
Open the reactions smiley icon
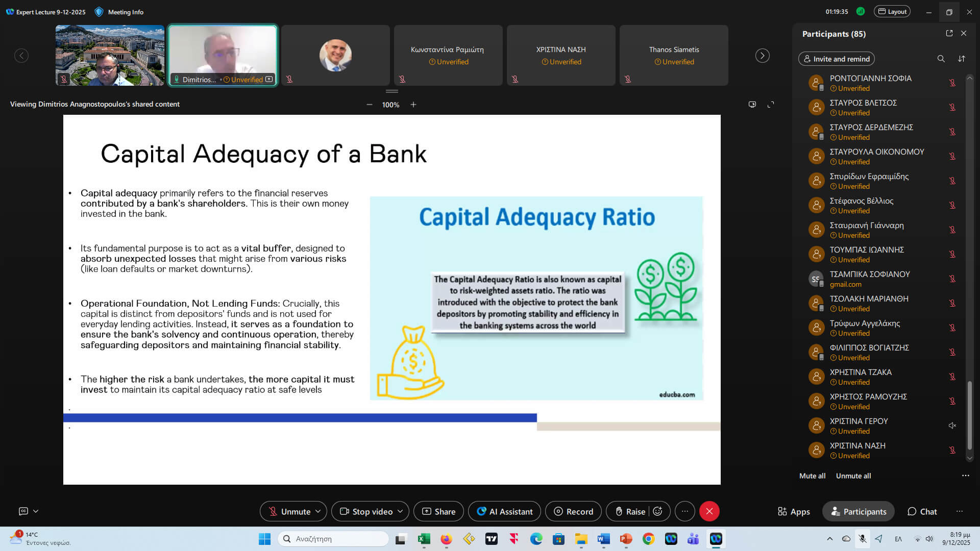[x=658, y=511]
